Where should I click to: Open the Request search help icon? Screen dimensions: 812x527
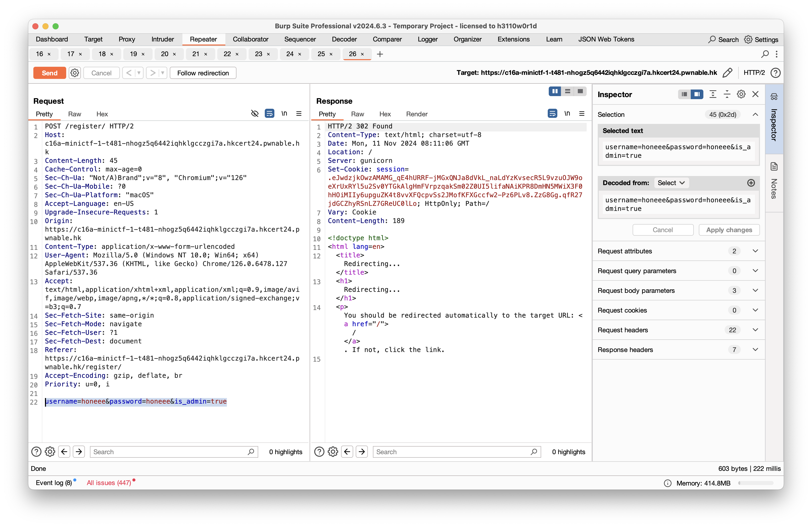(x=36, y=452)
